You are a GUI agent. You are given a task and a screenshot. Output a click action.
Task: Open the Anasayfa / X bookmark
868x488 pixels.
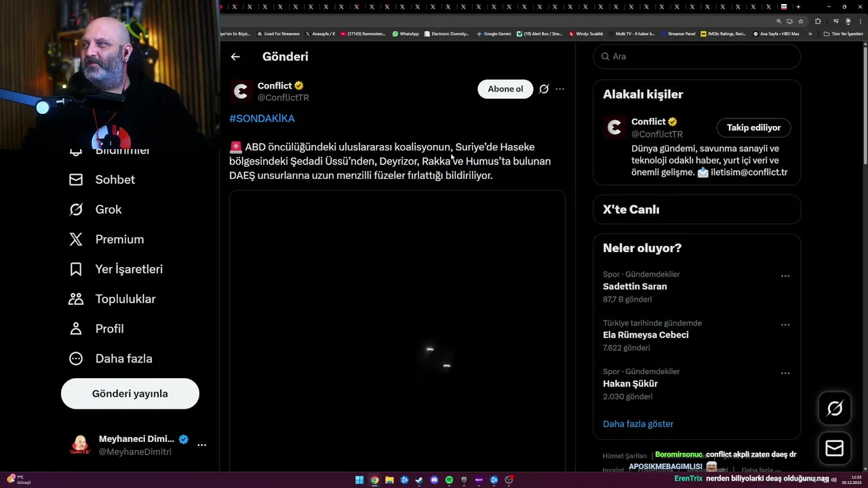pos(320,33)
